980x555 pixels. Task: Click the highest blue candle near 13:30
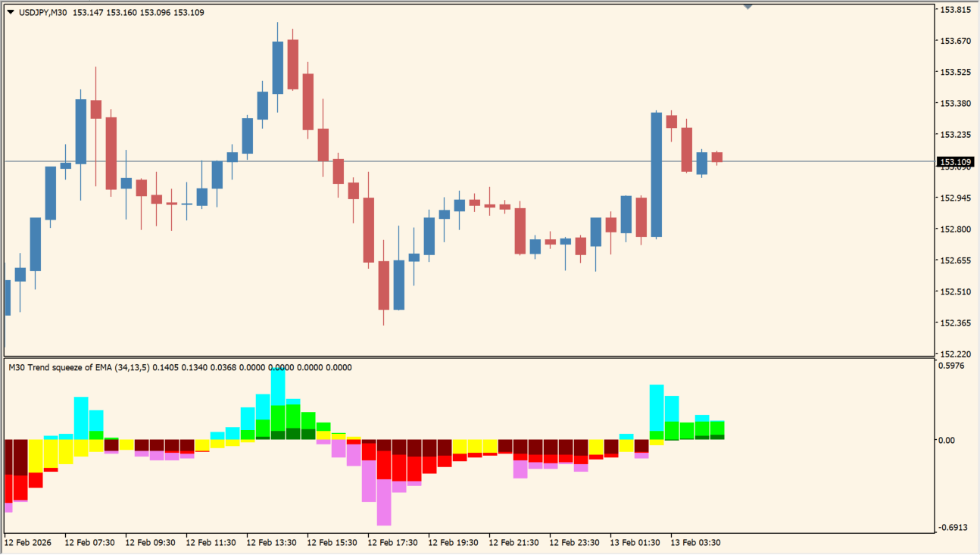(x=277, y=67)
